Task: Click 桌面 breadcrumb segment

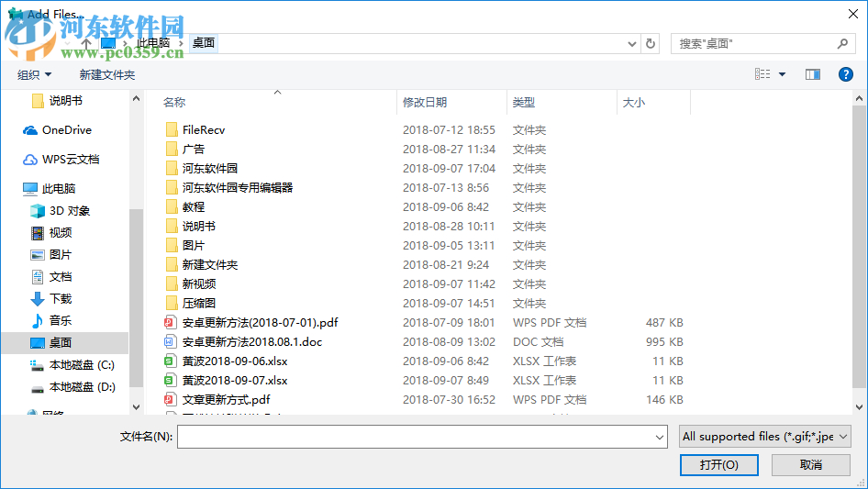Action: coord(204,42)
